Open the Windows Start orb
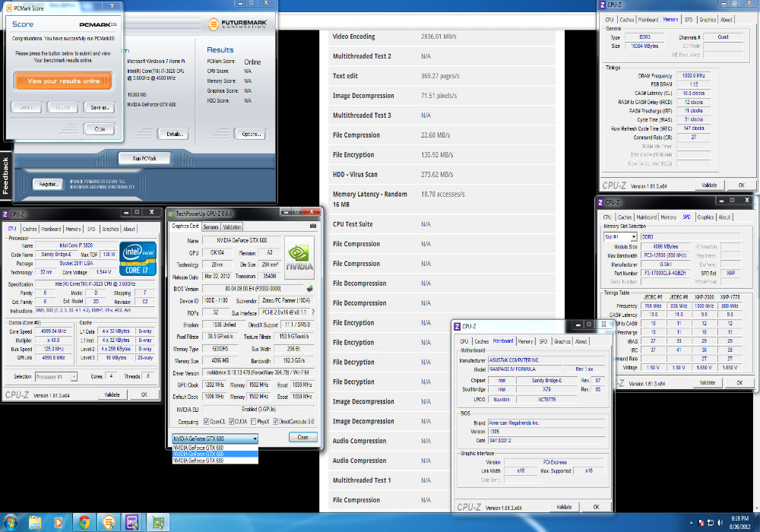 click(x=10, y=522)
